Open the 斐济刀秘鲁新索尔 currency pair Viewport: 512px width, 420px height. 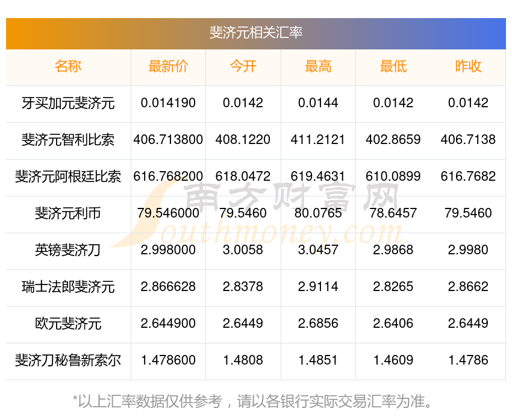click(68, 360)
